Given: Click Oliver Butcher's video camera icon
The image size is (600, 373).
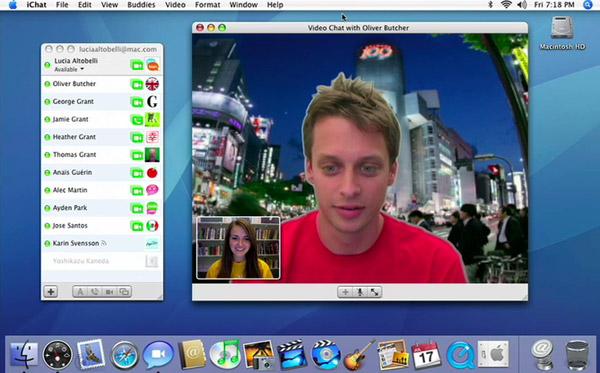Looking at the screenshot, I should 137,85.
